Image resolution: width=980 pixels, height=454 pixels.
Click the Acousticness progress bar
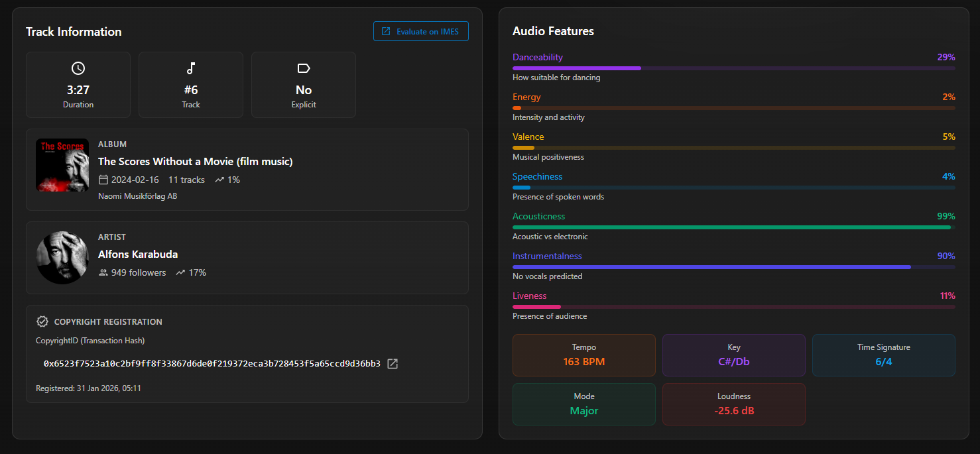pos(733,227)
